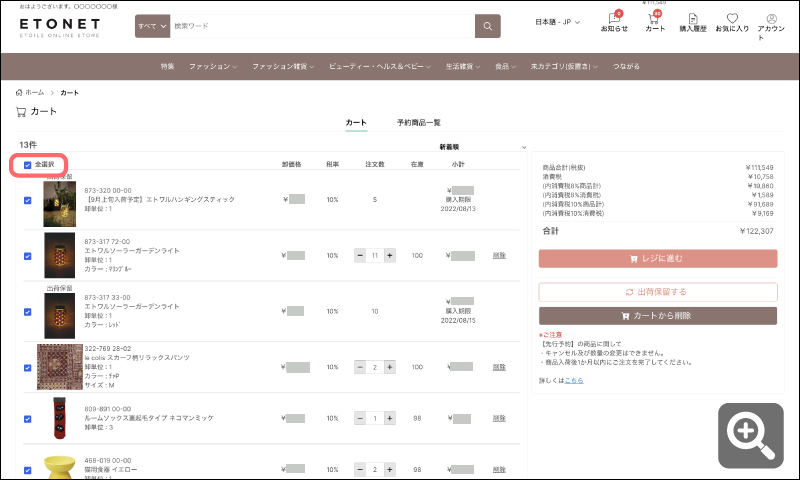Open the つながる menu item

click(626, 66)
